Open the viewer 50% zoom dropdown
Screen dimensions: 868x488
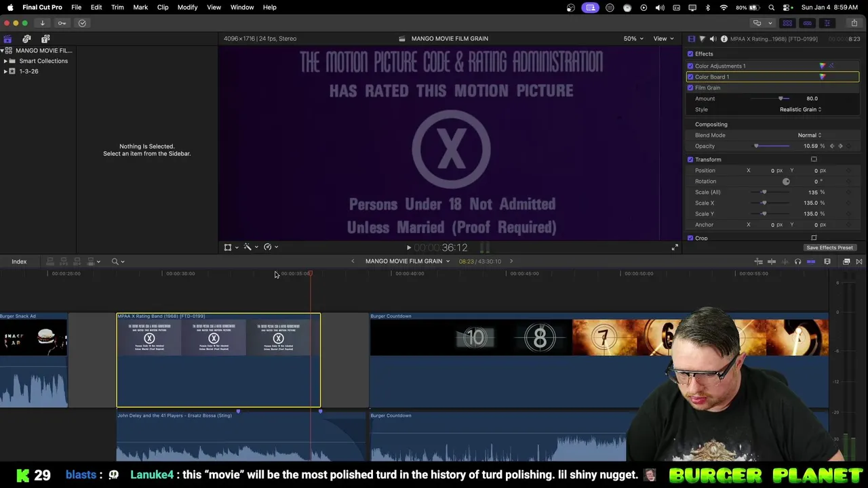point(633,39)
